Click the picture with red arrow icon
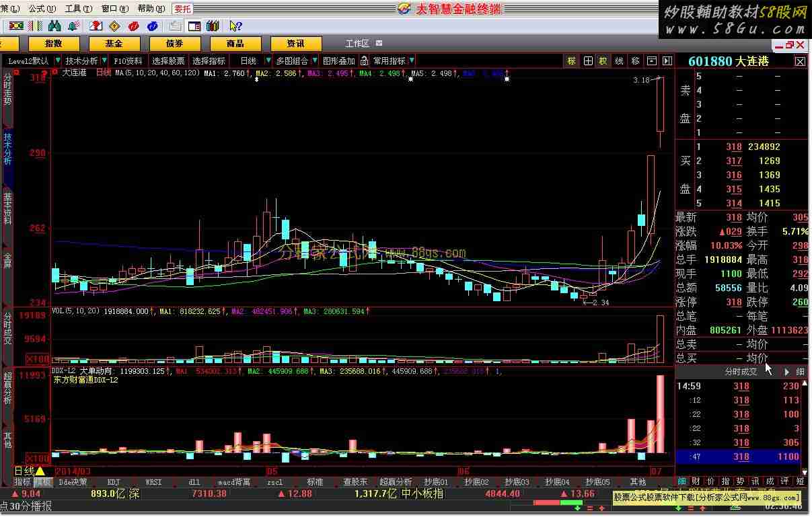This screenshot has height=517, width=812. (96, 26)
